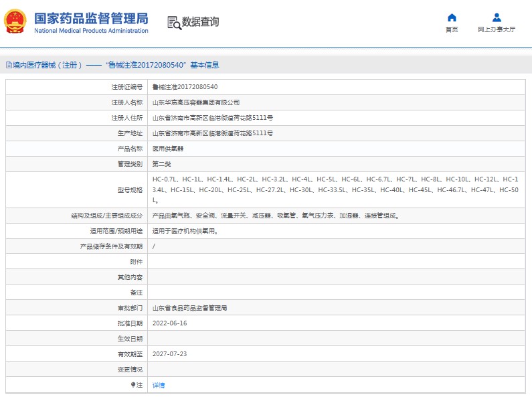Open the 详情 link
This screenshot has height=397, width=532.
159,385
